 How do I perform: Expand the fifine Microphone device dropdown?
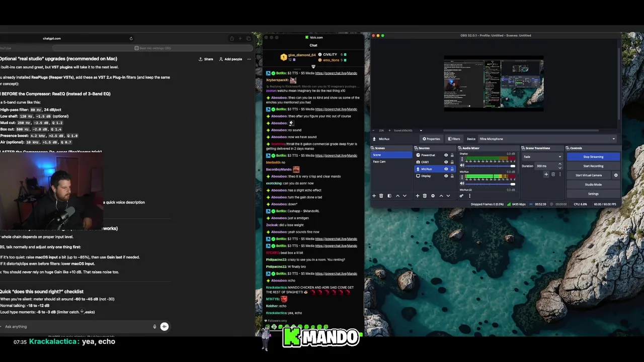pos(547,139)
